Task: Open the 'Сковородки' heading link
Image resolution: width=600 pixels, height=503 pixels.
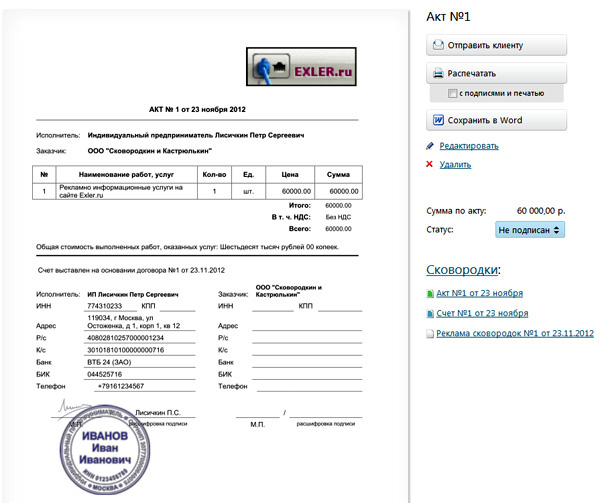Action: click(463, 270)
